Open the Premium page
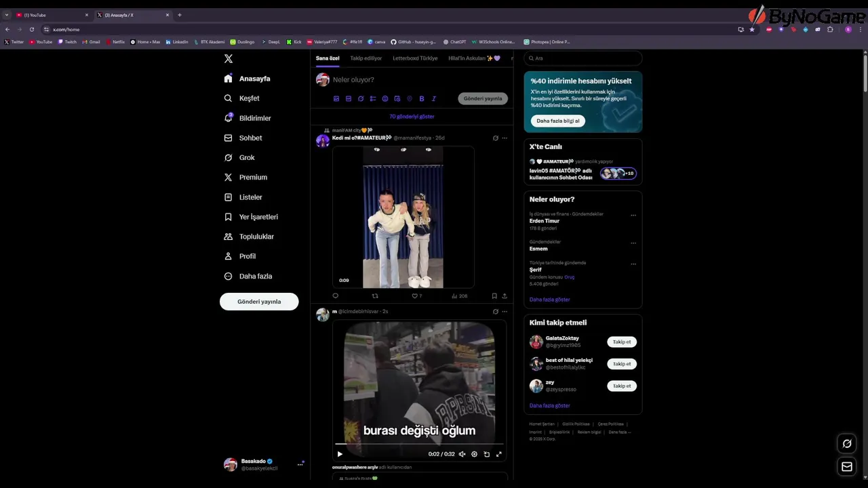 click(x=245, y=177)
